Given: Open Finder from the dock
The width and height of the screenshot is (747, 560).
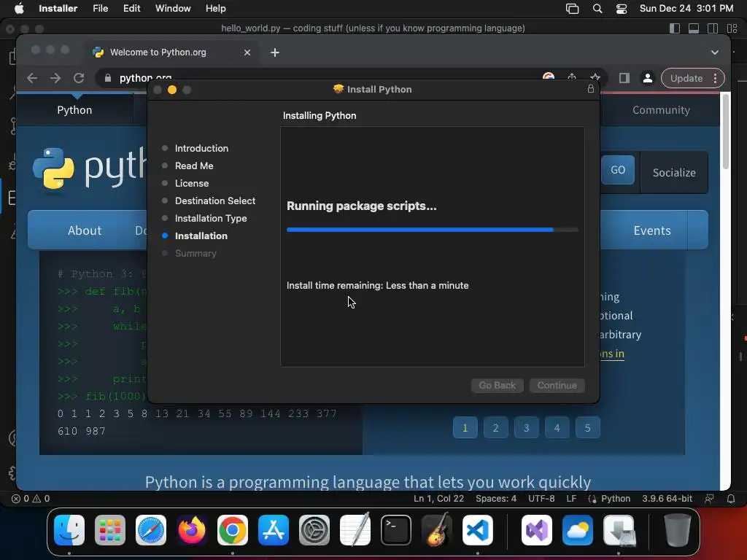Looking at the screenshot, I should [69, 530].
